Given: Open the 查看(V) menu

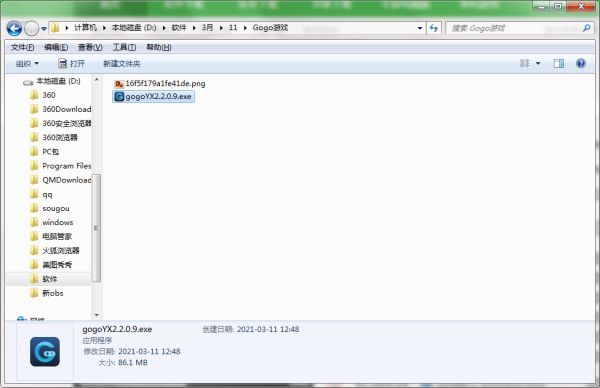Looking at the screenshot, I should pyautogui.click(x=90, y=47).
